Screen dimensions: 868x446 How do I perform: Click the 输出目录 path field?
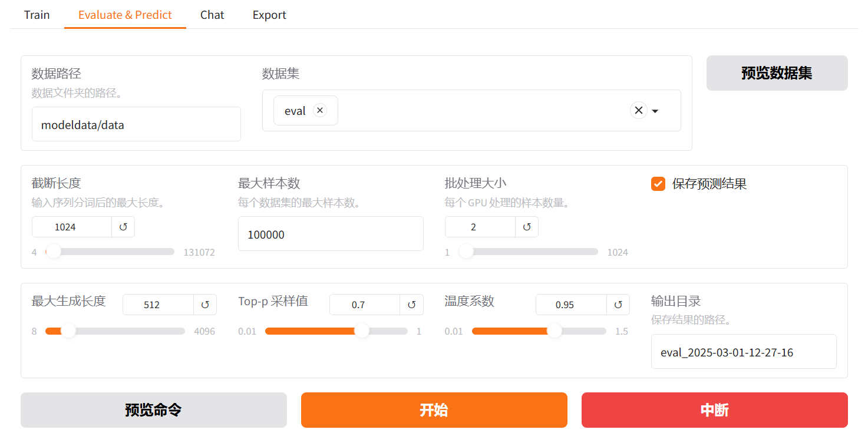744,352
